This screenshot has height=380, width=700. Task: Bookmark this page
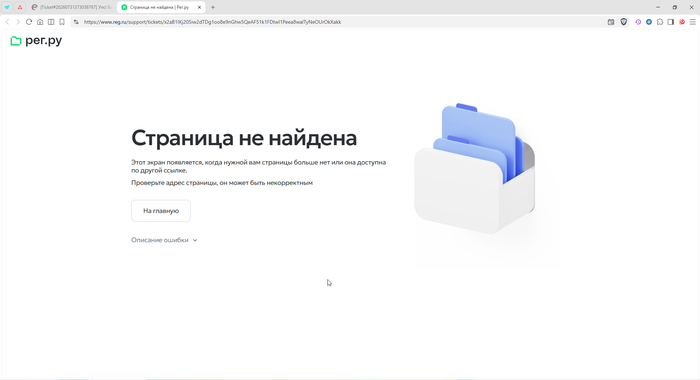pos(62,22)
